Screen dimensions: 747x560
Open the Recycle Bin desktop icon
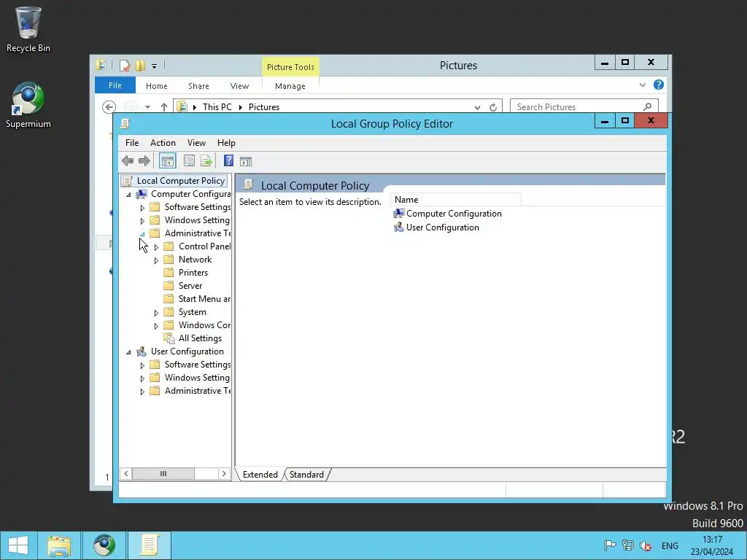tap(28, 29)
